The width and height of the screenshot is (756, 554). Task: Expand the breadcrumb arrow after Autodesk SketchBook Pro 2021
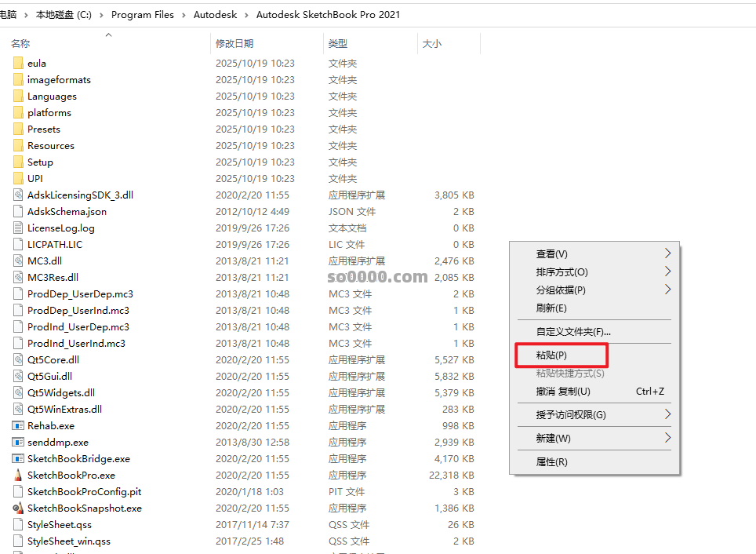(409, 15)
